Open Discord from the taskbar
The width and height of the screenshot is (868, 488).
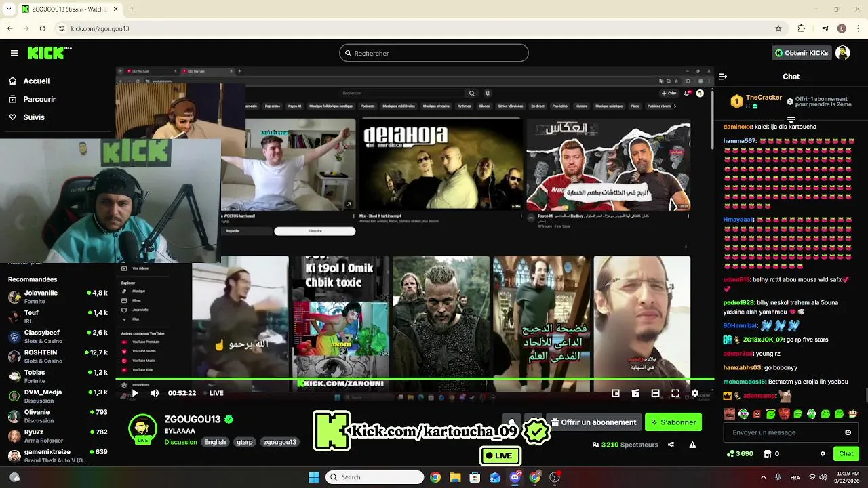(515, 477)
